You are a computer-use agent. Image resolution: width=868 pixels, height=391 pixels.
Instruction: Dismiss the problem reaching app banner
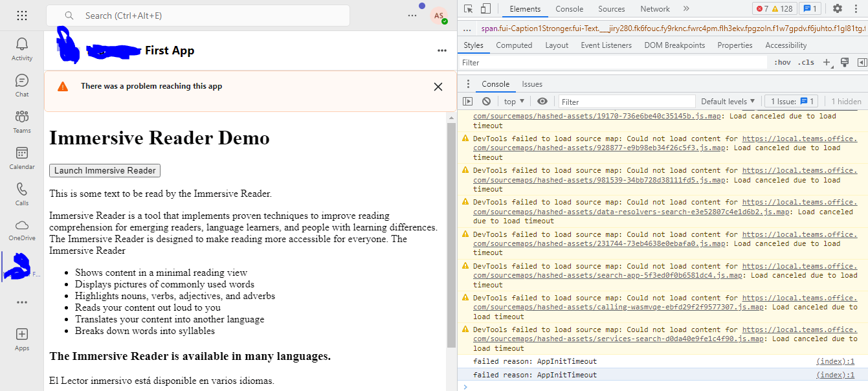coord(438,87)
